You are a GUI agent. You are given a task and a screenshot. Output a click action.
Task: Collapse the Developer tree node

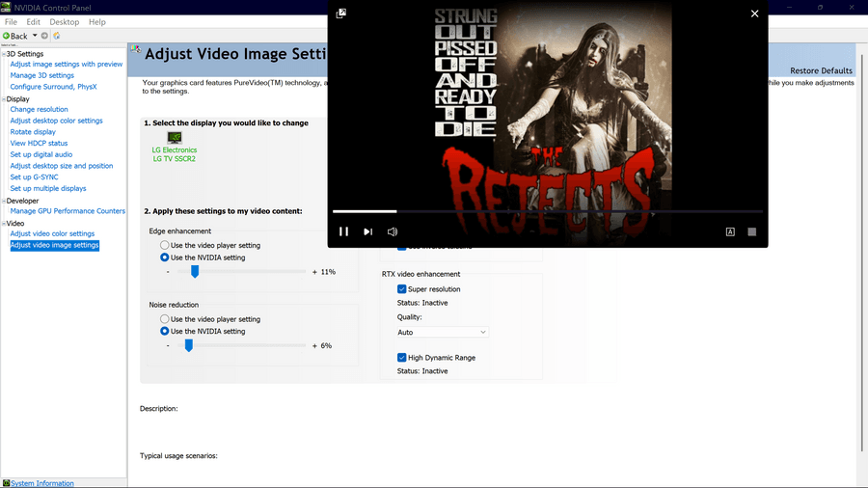pyautogui.click(x=3, y=202)
